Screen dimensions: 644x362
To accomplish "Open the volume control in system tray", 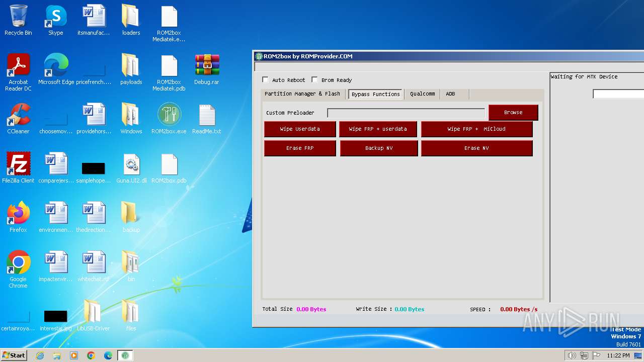I will click(x=572, y=355).
